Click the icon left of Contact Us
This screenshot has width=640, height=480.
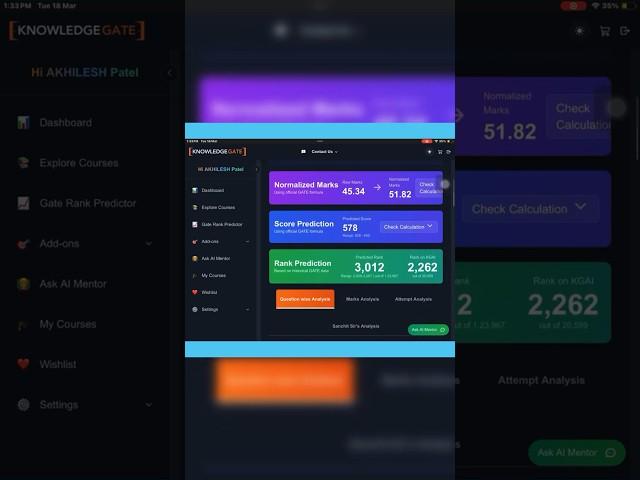303,151
